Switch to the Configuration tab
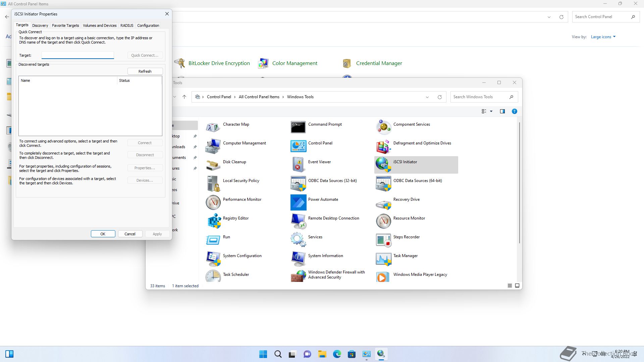Image resolution: width=644 pixels, height=362 pixels. click(x=148, y=25)
